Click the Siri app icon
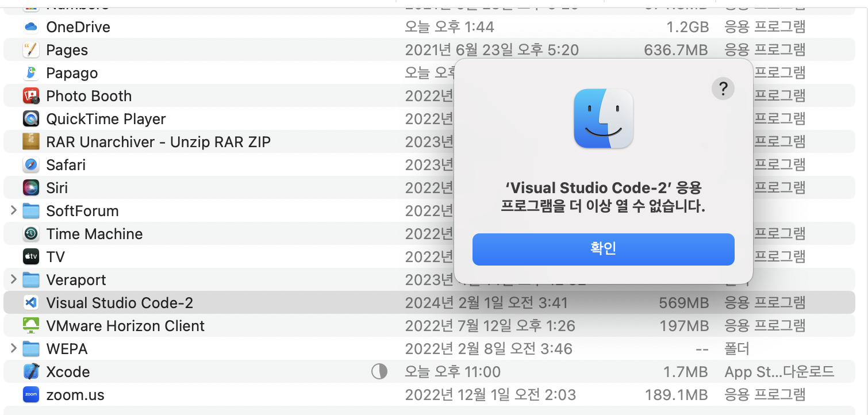The width and height of the screenshot is (868, 415). pyautogui.click(x=31, y=188)
